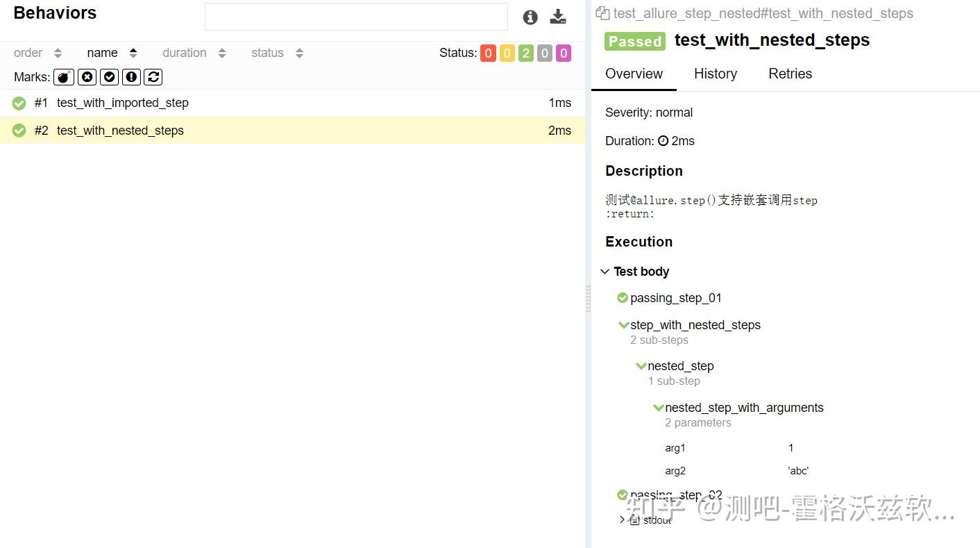Click the sort arrows next to duration
980x548 pixels.
click(x=222, y=53)
